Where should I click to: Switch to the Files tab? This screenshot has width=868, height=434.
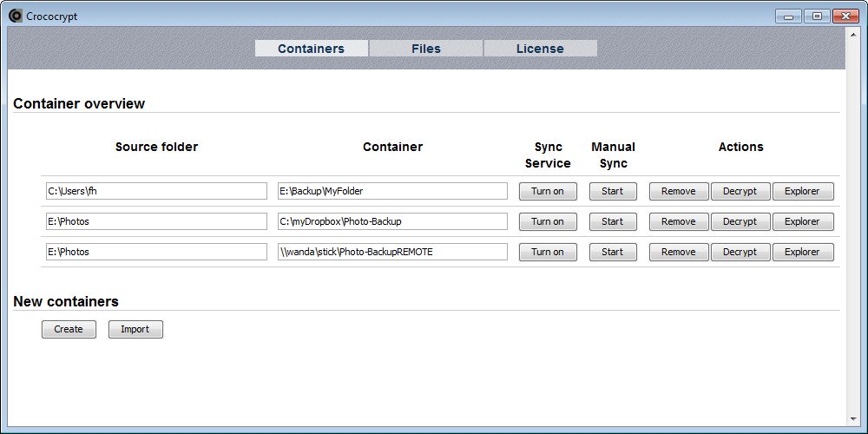click(x=425, y=49)
